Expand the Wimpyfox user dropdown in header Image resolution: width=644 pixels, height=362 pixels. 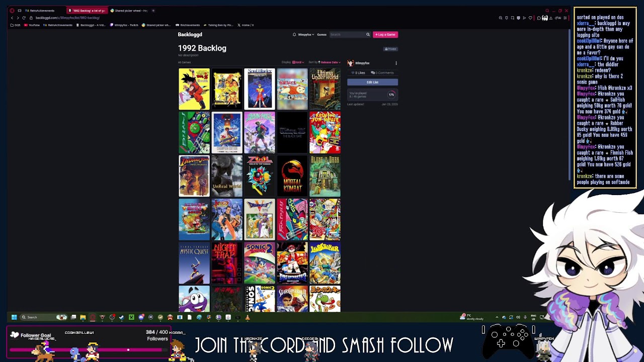click(x=306, y=35)
